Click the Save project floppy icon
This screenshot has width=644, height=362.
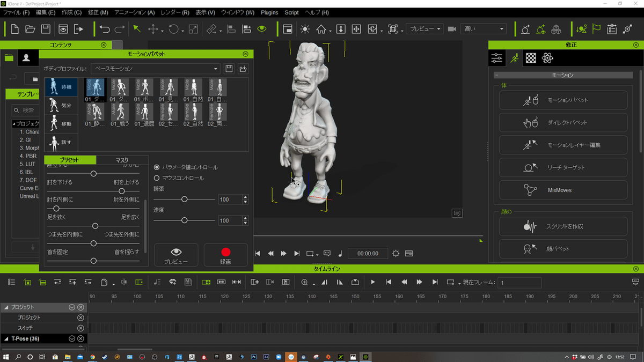(46, 29)
